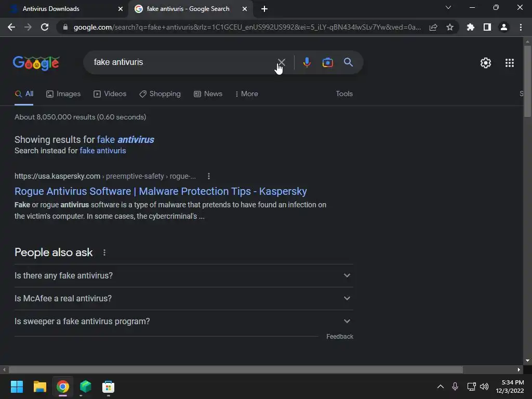Click the scroll-right arrow on horizontal scrollbar

519,369
